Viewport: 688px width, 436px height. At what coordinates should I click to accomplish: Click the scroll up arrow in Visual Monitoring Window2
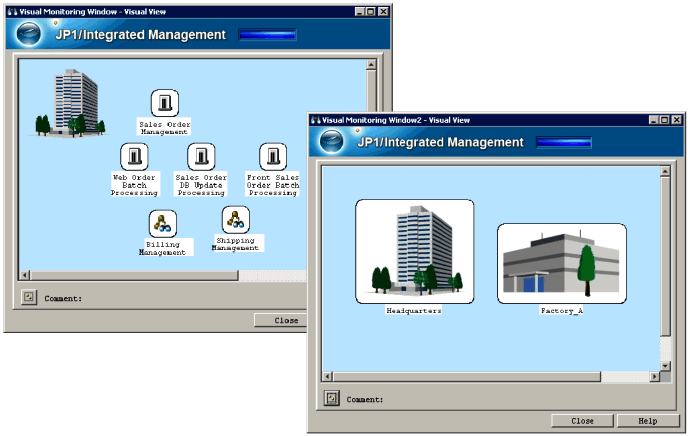coord(665,172)
